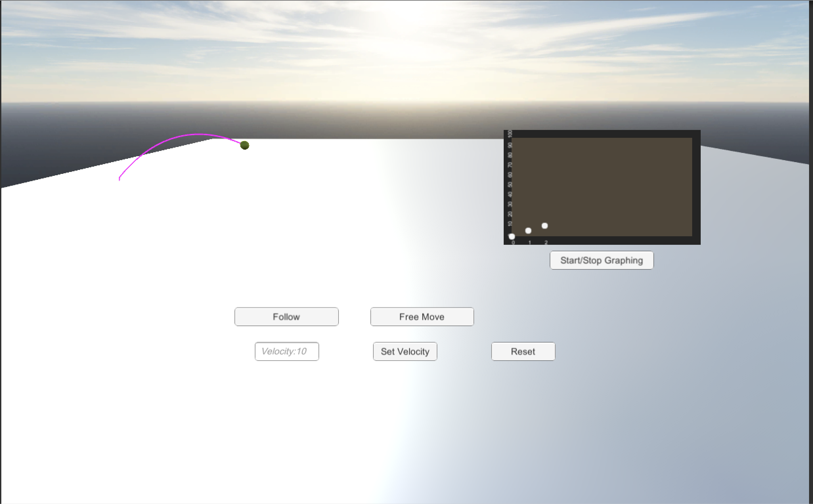Toggle graphing with Start/Stop Graphing button
813x504 pixels.
[x=601, y=260]
